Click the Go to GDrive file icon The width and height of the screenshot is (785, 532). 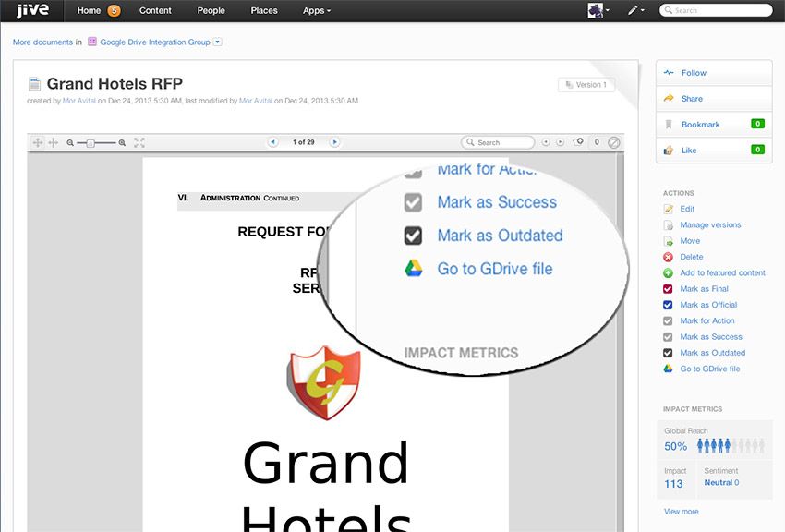point(668,369)
